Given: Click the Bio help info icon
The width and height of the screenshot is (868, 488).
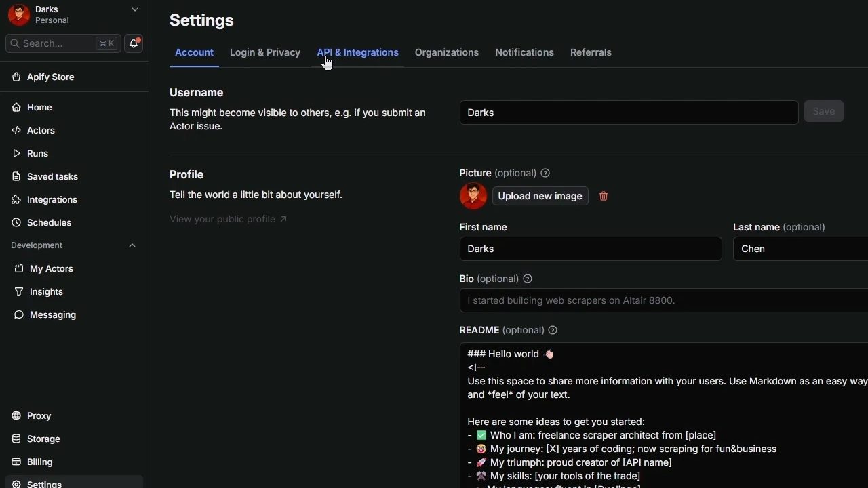Looking at the screenshot, I should (x=528, y=279).
